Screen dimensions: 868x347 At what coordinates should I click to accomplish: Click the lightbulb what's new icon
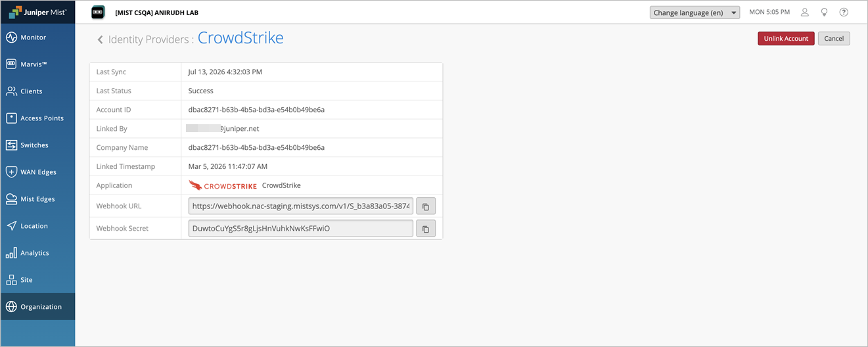[824, 12]
